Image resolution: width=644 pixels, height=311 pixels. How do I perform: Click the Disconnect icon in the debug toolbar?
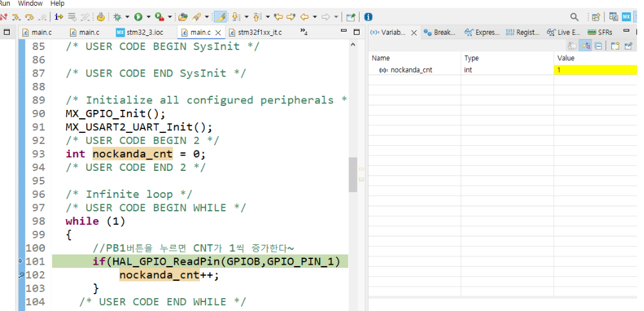4,17
